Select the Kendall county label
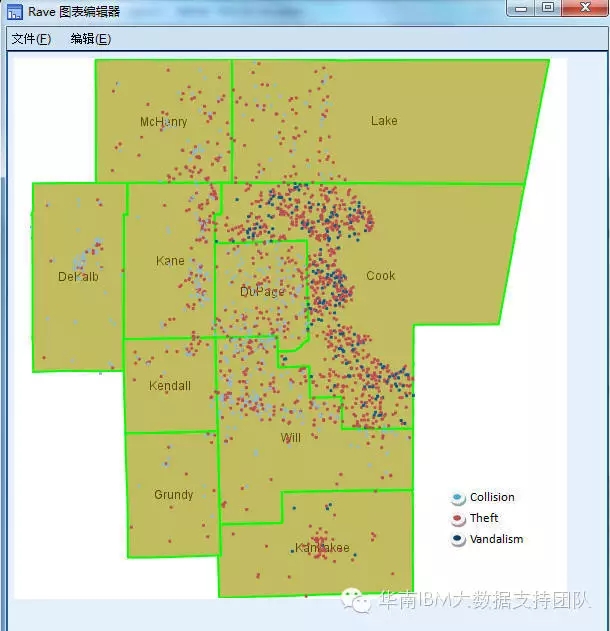Viewport: 610px width, 631px height. point(170,386)
